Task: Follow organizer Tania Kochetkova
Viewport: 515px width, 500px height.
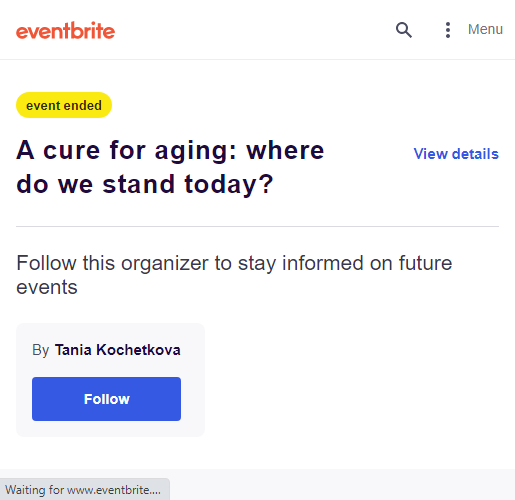Action: [x=106, y=399]
